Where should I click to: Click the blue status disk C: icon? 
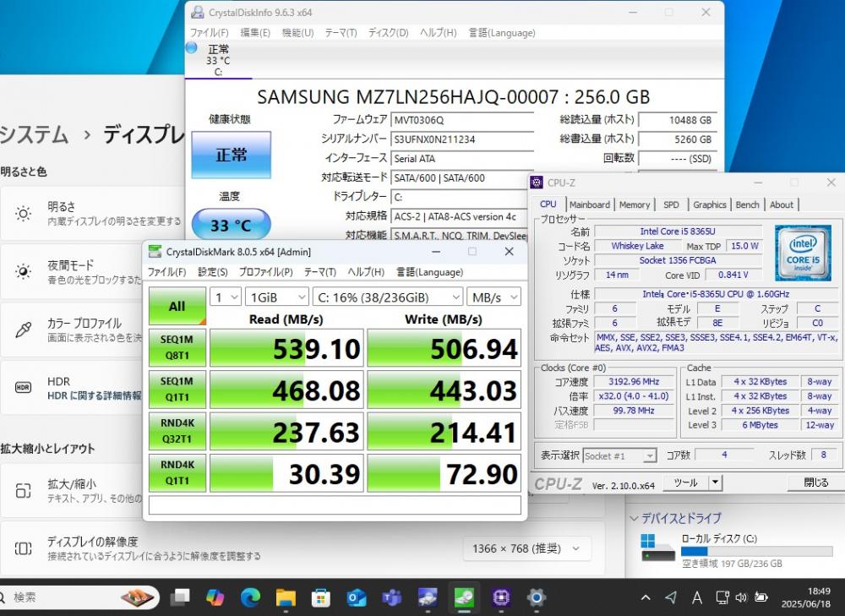tap(191, 47)
